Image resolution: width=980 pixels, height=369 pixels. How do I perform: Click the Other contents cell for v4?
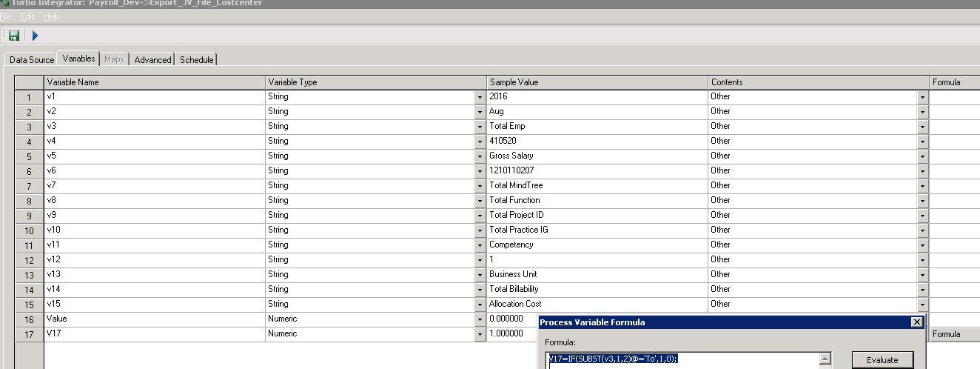[813, 142]
